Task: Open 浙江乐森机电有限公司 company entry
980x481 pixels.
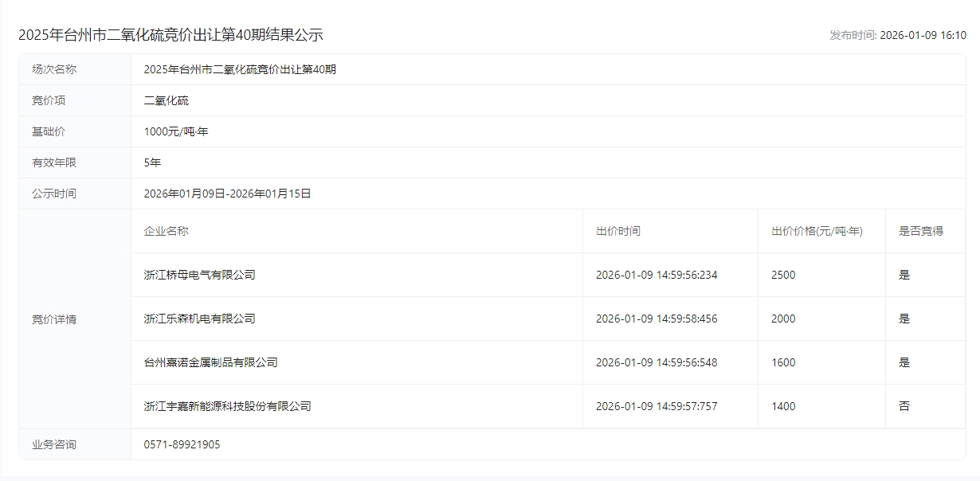Action: 199,319
